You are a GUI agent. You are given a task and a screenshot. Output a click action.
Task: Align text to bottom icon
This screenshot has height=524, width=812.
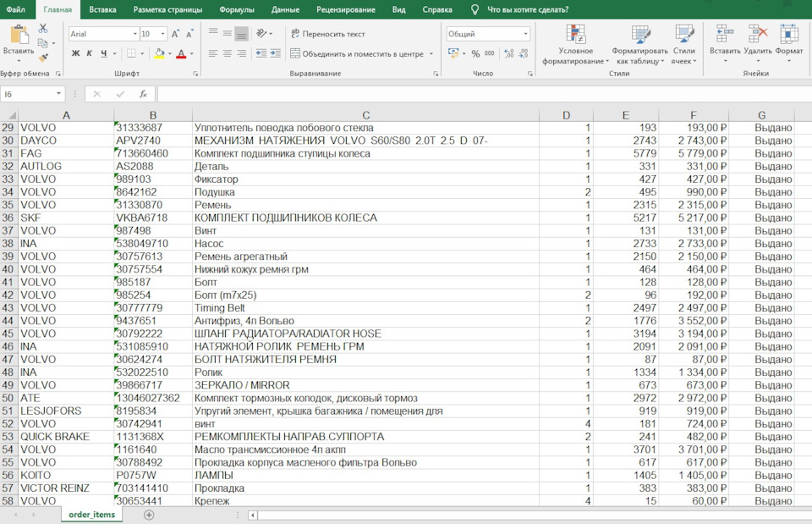[241, 33]
